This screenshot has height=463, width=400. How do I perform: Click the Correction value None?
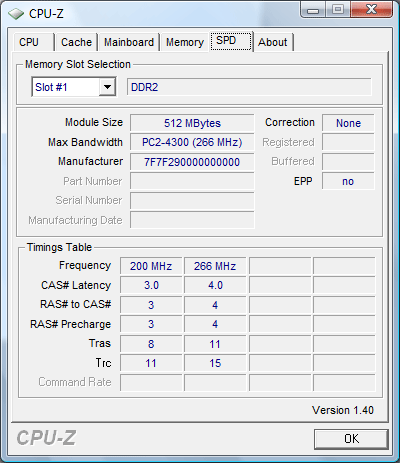348,123
